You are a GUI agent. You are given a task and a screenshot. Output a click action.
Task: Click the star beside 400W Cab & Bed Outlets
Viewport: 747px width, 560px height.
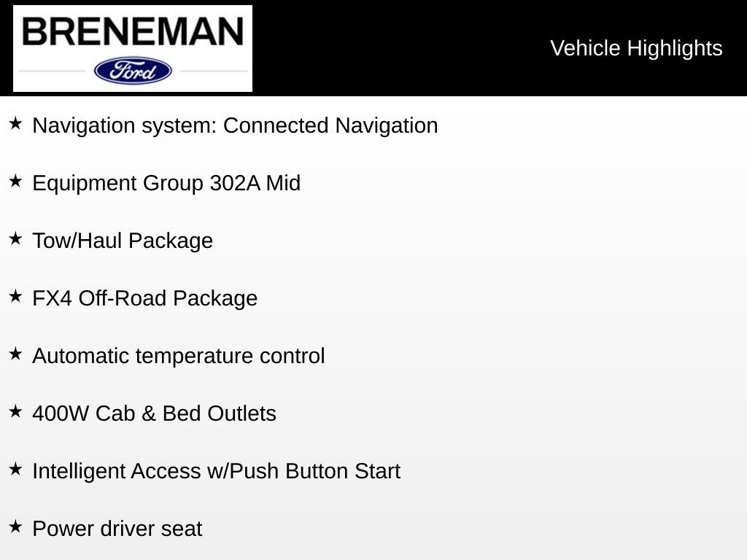pyautogui.click(x=15, y=412)
